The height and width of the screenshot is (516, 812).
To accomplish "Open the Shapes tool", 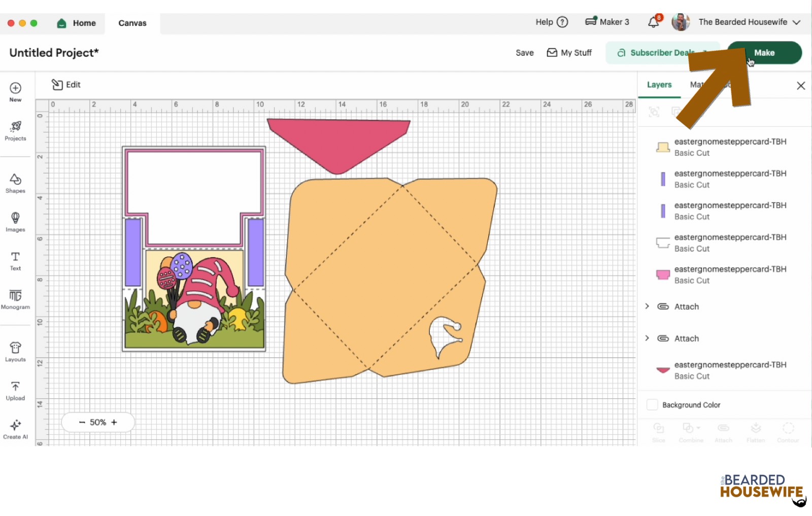I will point(15,183).
